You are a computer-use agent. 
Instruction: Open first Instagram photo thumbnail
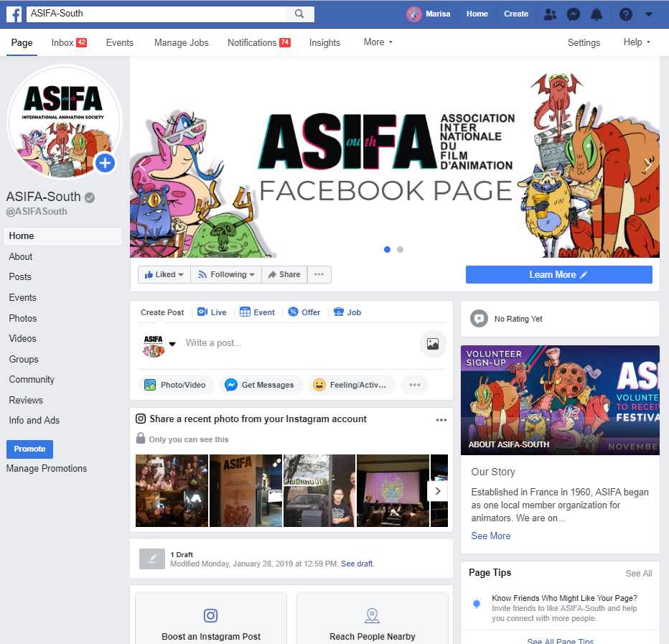pos(172,491)
